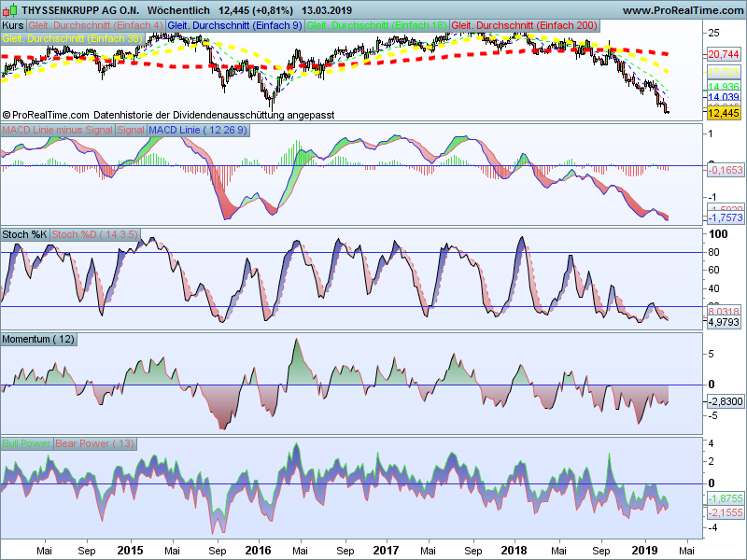Select the MACD Linie ( 12 26 9) label
747x560 pixels.
pyautogui.click(x=198, y=130)
